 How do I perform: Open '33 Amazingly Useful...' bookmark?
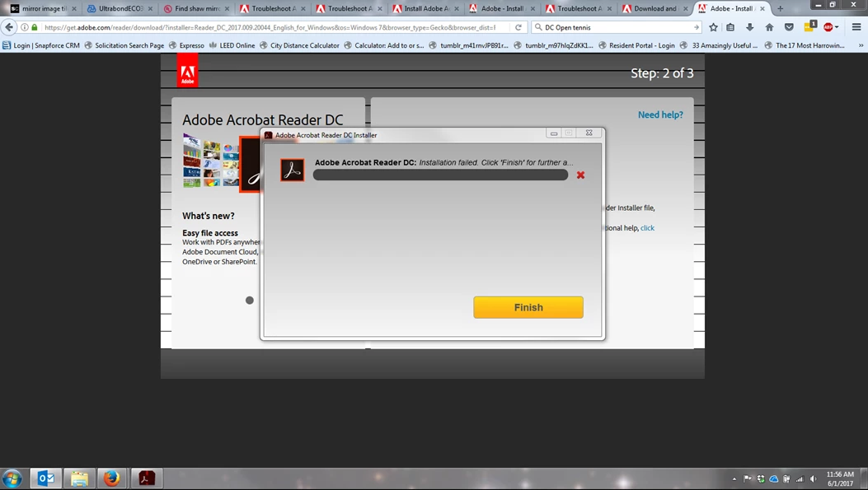pos(719,45)
